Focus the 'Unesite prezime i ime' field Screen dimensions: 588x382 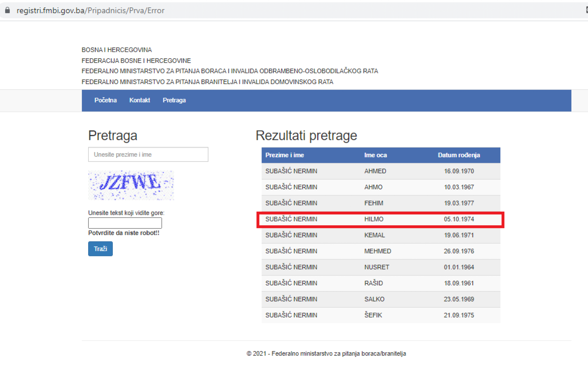[148, 155]
